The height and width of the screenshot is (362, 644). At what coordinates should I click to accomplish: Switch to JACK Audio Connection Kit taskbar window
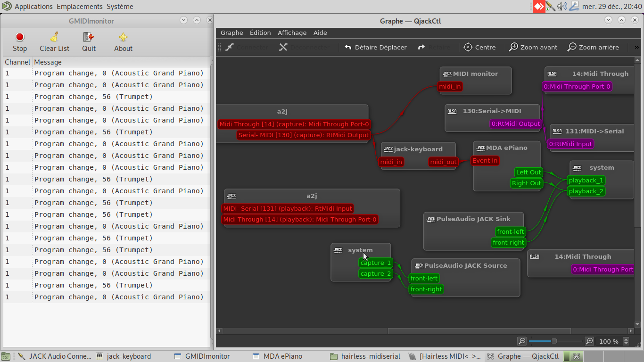(x=54, y=356)
